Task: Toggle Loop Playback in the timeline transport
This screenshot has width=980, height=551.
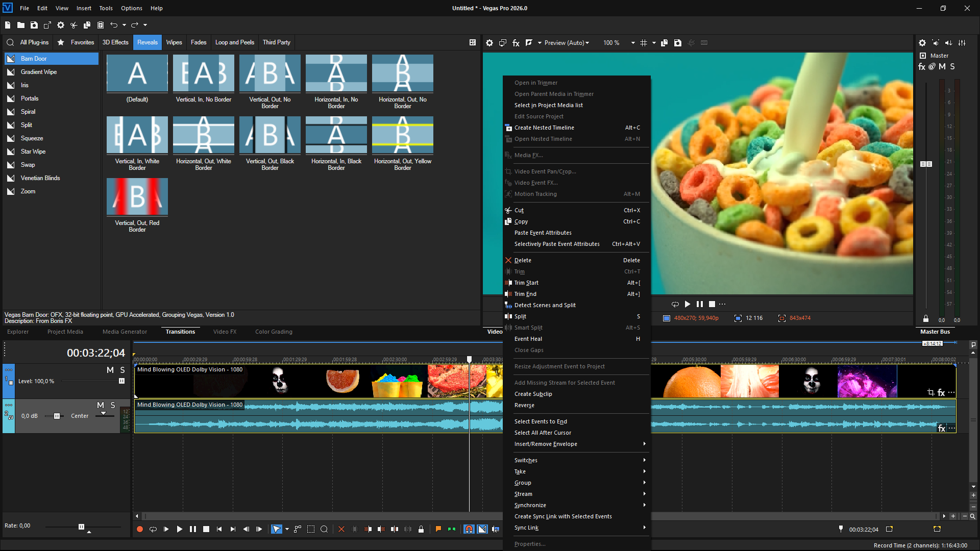Action: click(x=153, y=530)
